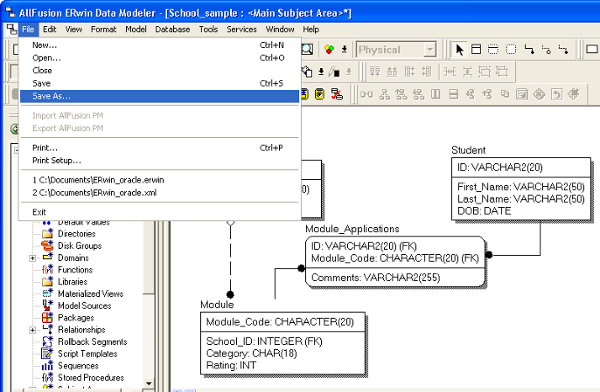
Task: Choose Open... from the File menu
Action: [159, 58]
